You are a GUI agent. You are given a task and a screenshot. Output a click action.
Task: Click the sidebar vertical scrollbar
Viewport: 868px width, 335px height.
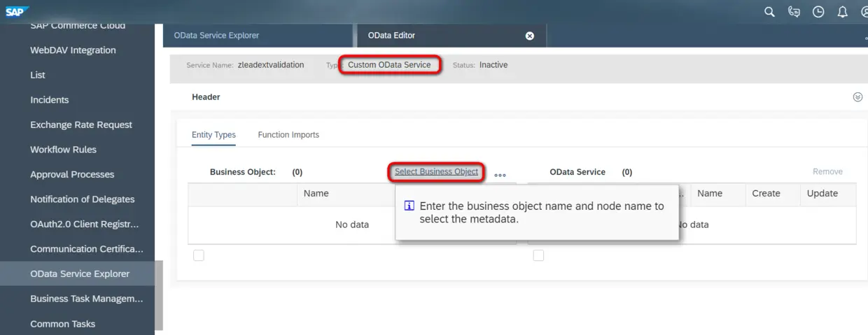pos(159,295)
